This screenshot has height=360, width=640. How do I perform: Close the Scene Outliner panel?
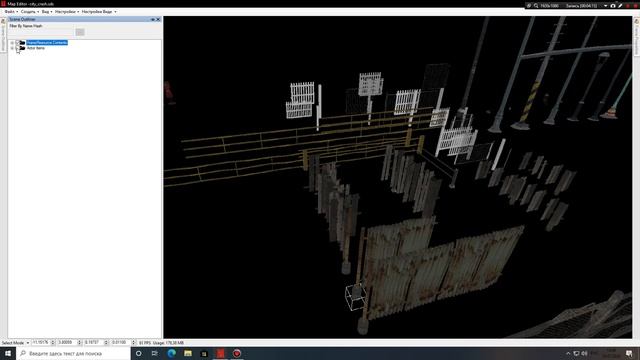[158, 19]
